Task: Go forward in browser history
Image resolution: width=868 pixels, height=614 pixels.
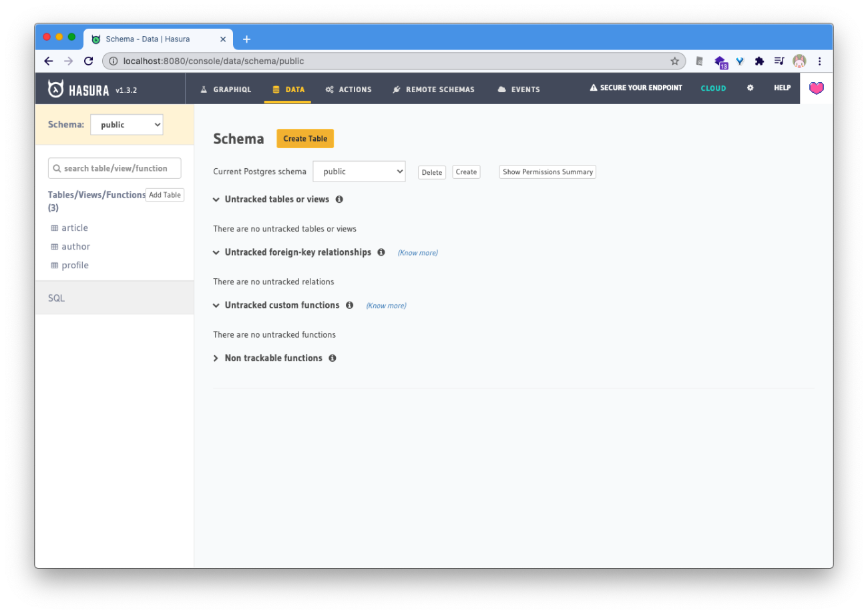Action: coord(69,61)
